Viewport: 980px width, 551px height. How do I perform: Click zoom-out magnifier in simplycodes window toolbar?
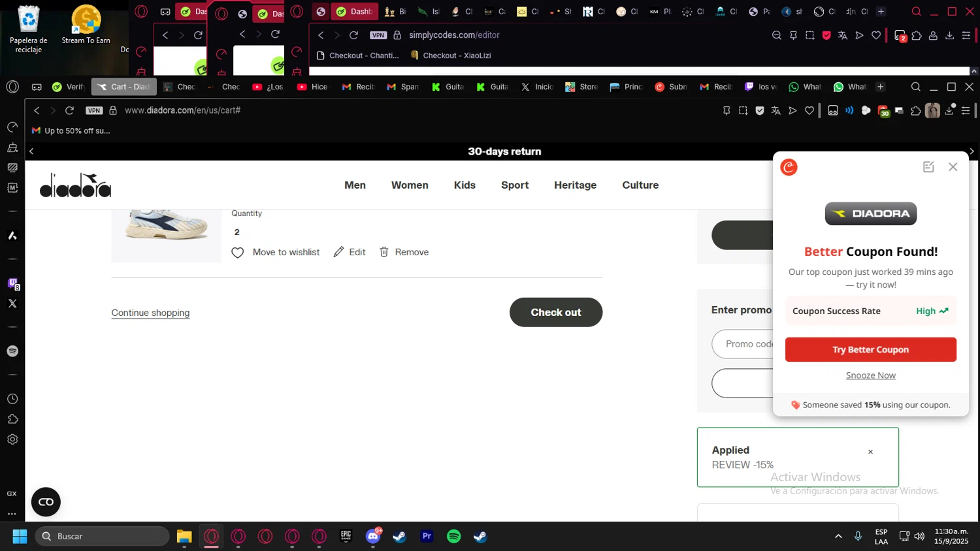(777, 35)
